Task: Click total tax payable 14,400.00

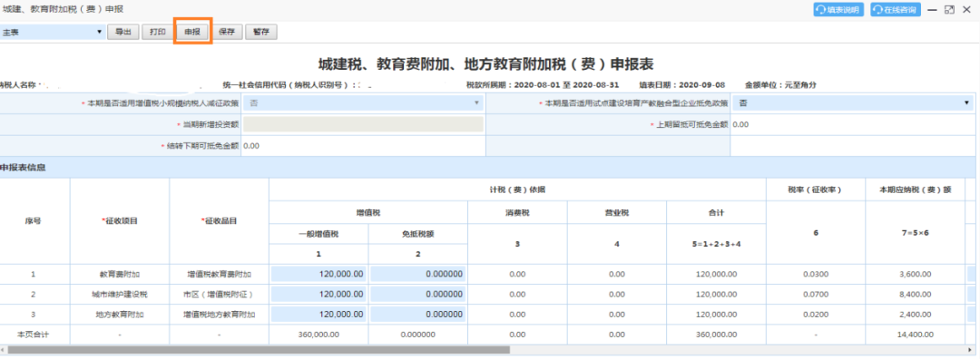Action: 915,335
